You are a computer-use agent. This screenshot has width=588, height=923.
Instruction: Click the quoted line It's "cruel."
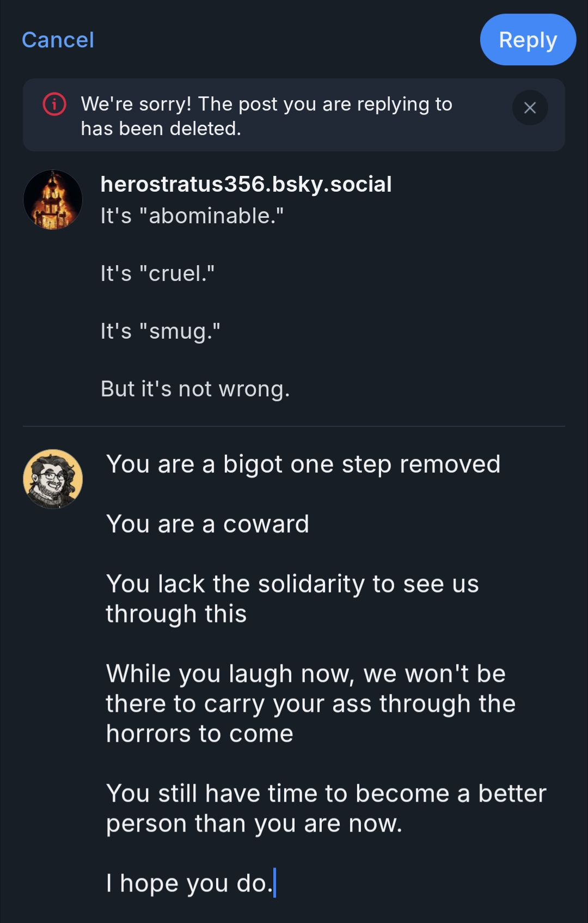(157, 273)
